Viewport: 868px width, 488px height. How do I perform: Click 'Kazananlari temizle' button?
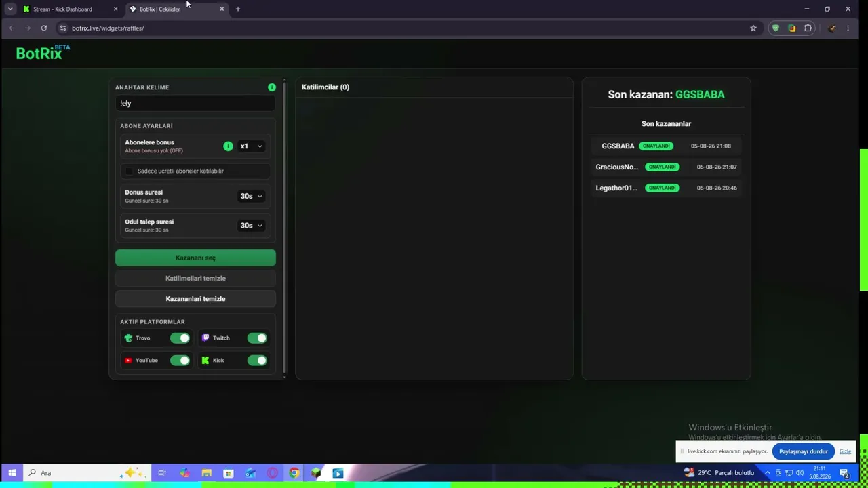[195, 299]
